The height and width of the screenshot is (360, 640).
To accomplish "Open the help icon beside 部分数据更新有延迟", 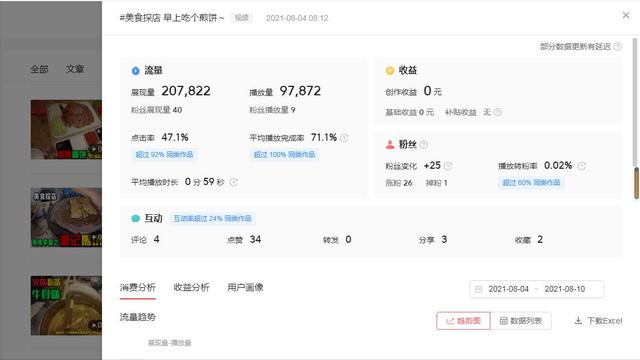I will pos(618,47).
